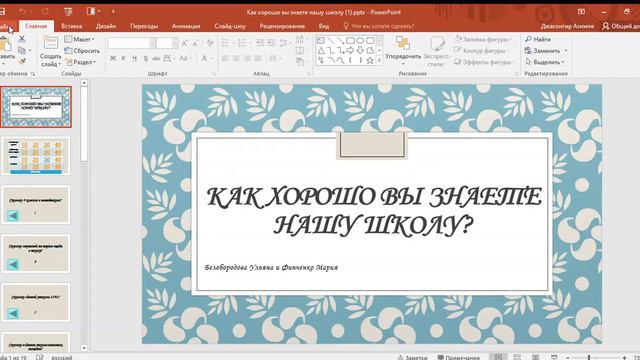This screenshot has width=640, height=360.
Task: Click the numbered list icon
Action: (242, 43)
